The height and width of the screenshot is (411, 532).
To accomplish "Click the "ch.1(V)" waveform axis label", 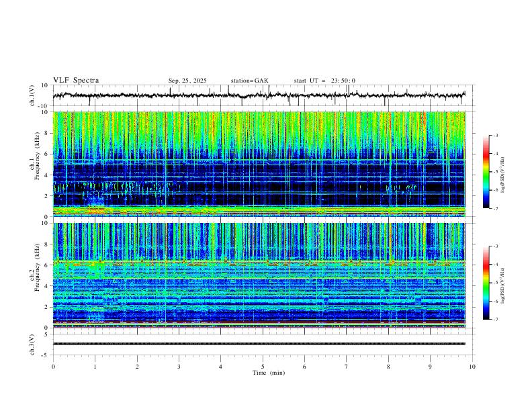I will point(32,95).
